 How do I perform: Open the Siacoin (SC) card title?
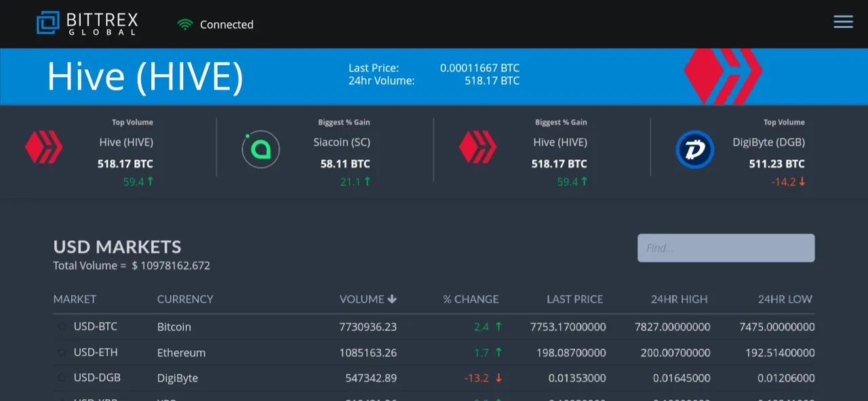(342, 142)
